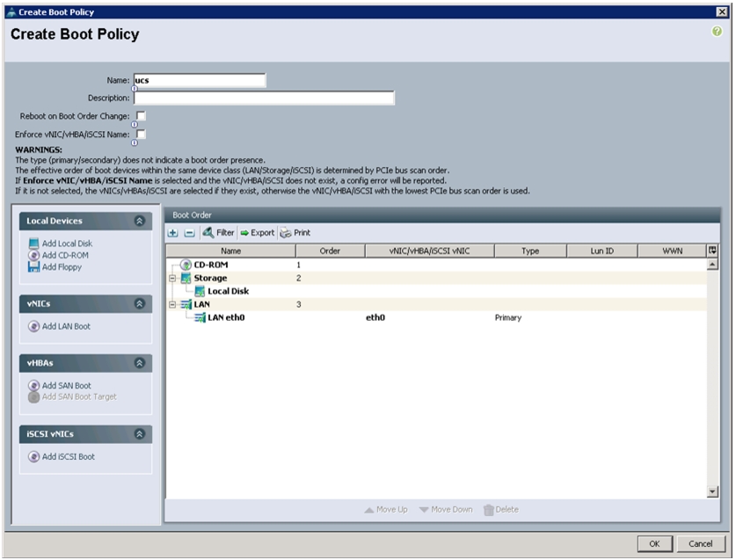Check Enforce vNIC/vHBA/iSCSI Name box
The image size is (736, 560).
click(141, 135)
